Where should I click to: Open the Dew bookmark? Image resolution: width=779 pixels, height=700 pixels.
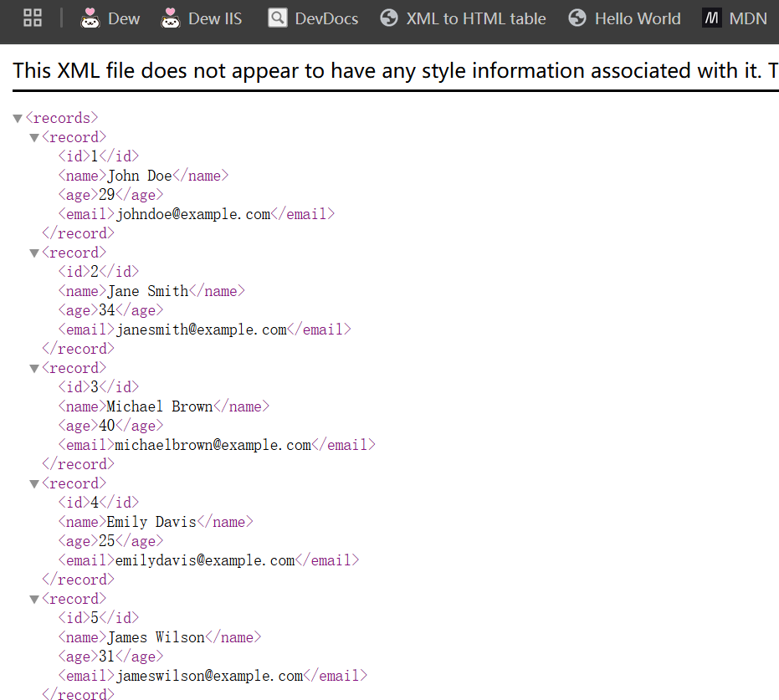[110, 18]
